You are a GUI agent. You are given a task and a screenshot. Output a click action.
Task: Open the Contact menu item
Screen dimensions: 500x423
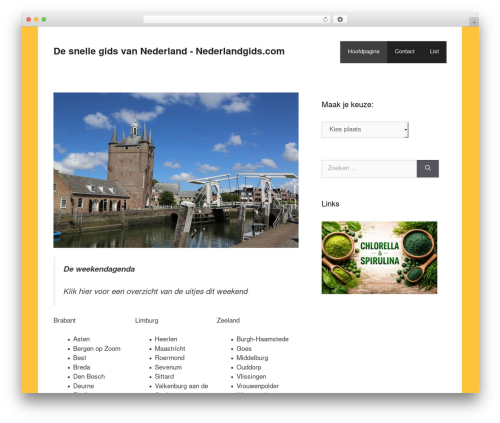(404, 52)
